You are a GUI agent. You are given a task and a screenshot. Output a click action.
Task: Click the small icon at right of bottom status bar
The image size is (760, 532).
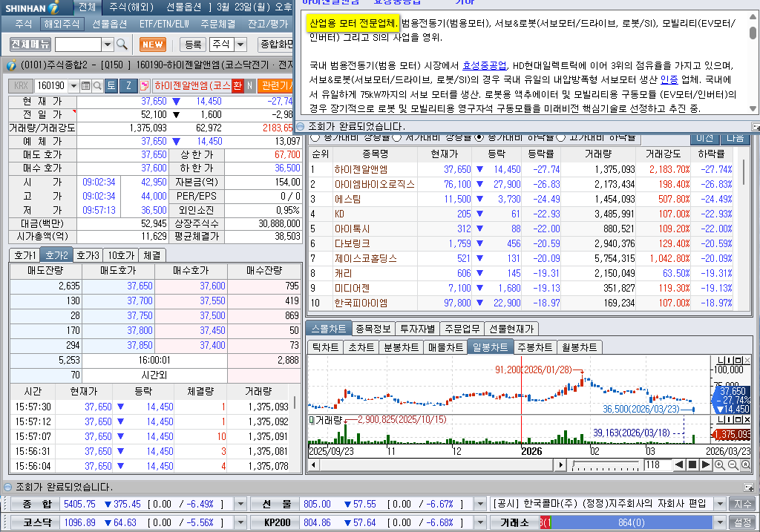click(749, 487)
